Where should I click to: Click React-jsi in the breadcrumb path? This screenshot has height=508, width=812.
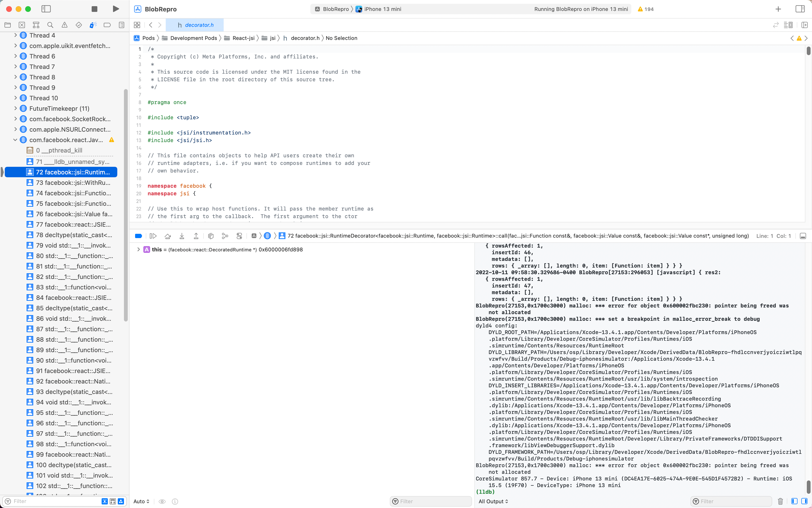(243, 38)
